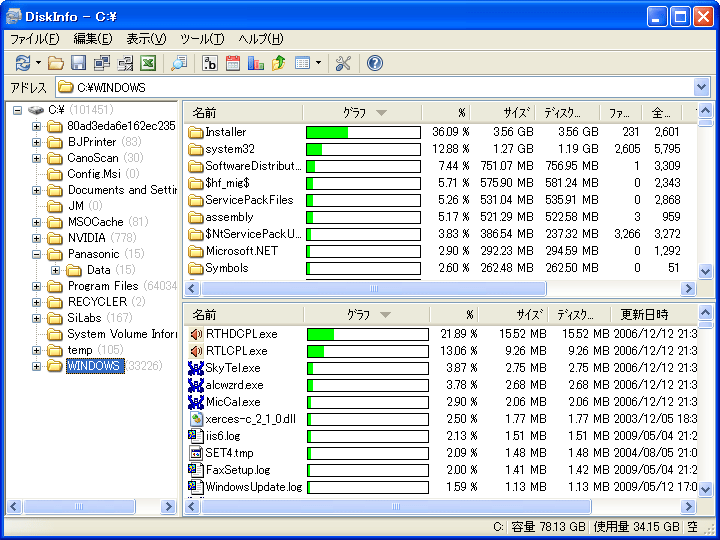Click the go up folder icon
Screen dimensions: 720x540
(279, 63)
